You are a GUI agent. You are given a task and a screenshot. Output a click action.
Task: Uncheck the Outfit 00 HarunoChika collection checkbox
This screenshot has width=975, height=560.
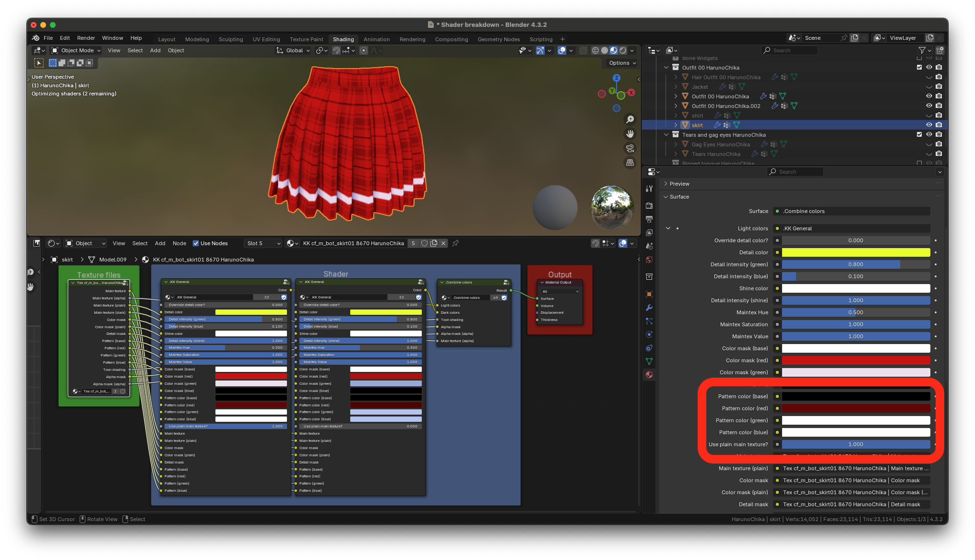[x=919, y=68]
